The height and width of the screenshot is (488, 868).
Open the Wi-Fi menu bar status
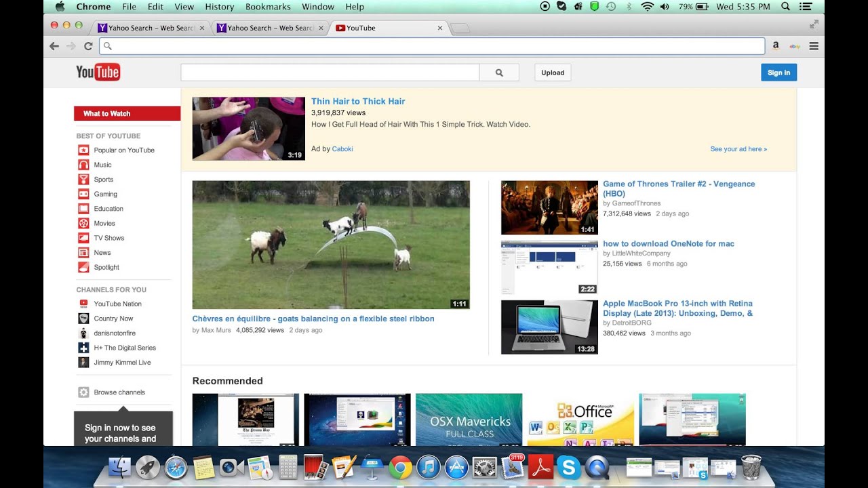(647, 7)
